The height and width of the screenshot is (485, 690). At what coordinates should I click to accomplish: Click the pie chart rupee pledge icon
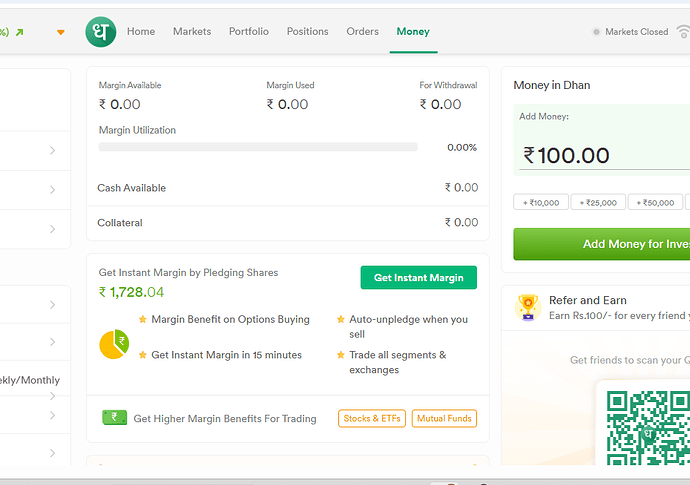[114, 344]
